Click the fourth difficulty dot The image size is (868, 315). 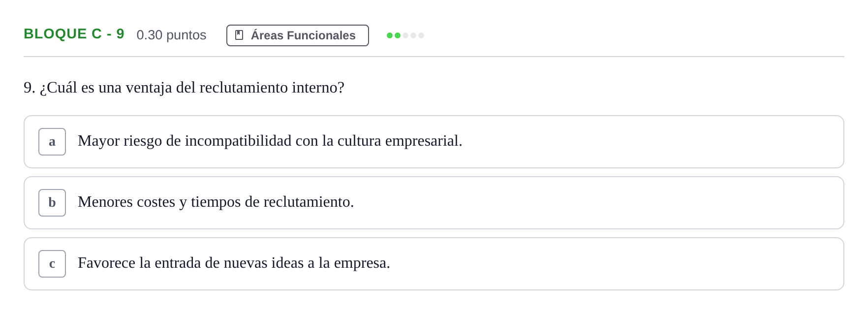[x=413, y=35]
